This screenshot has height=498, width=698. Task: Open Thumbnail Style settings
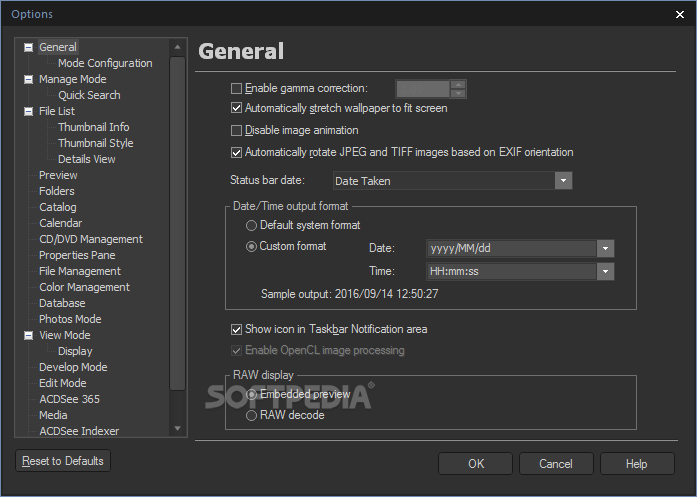point(95,143)
